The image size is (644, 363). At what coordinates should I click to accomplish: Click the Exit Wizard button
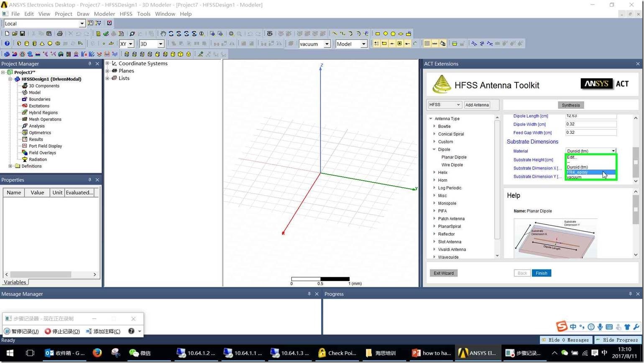pyautogui.click(x=443, y=273)
